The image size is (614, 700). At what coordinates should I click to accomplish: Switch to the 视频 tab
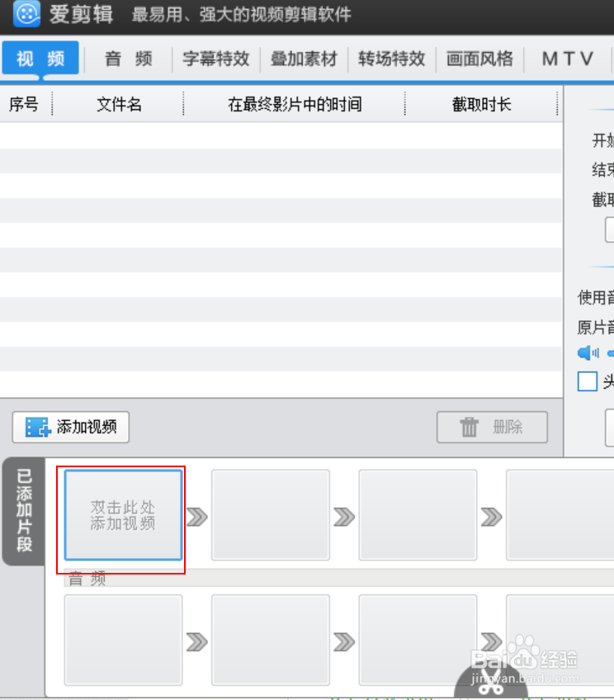pos(40,58)
